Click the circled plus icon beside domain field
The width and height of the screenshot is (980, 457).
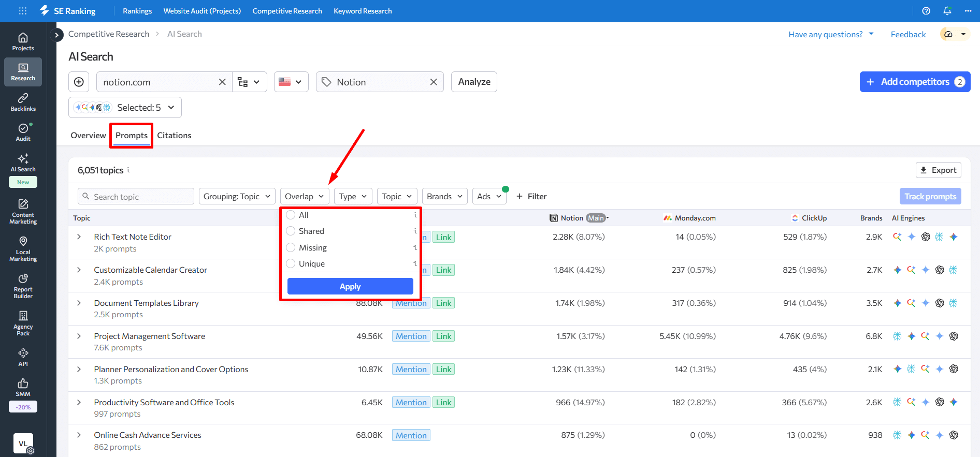[79, 82]
